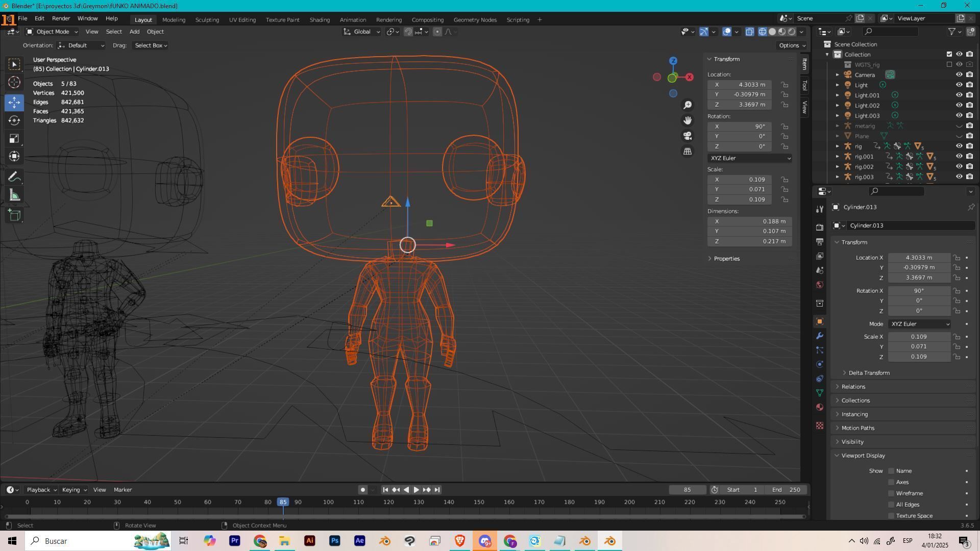Open the Modifiers properties tab
Image resolution: width=980 pixels, height=551 pixels.
820,336
